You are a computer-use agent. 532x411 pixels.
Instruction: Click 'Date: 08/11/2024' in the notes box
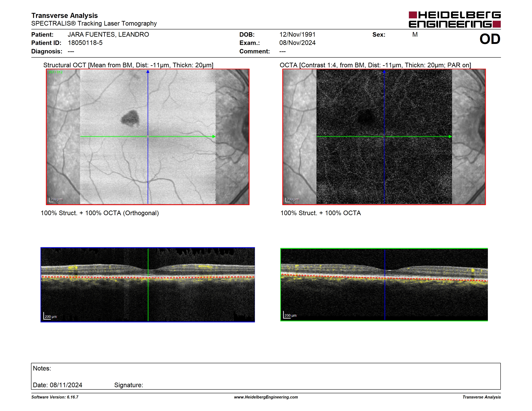(x=57, y=385)
